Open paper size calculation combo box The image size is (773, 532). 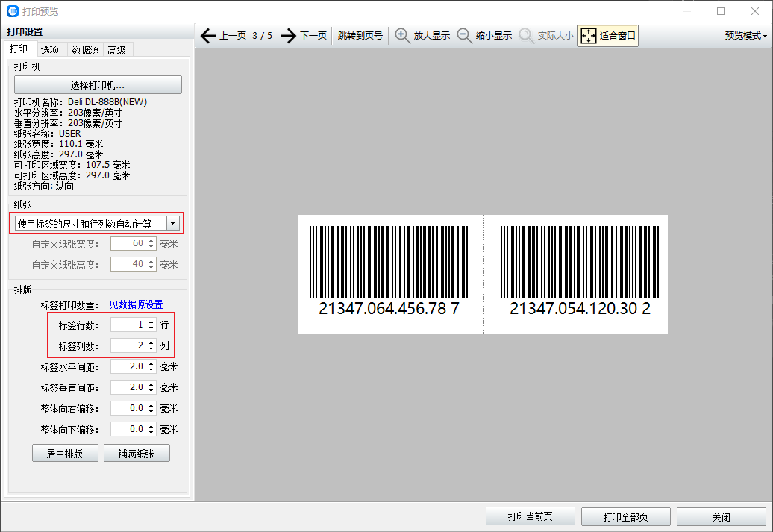tap(97, 223)
